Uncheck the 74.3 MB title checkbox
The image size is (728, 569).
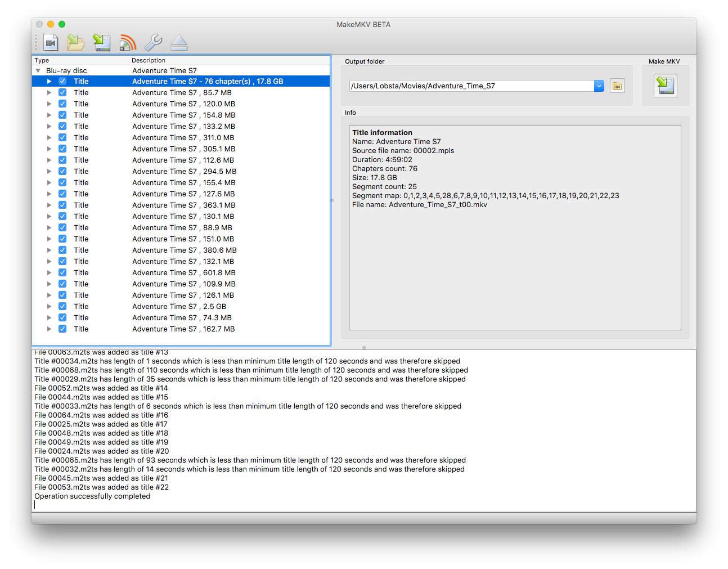[x=62, y=318]
